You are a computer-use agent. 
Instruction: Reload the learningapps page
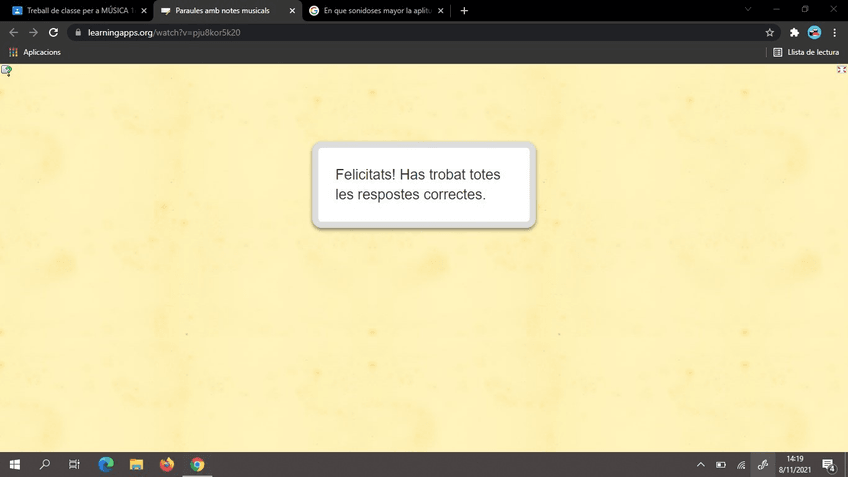coord(53,32)
